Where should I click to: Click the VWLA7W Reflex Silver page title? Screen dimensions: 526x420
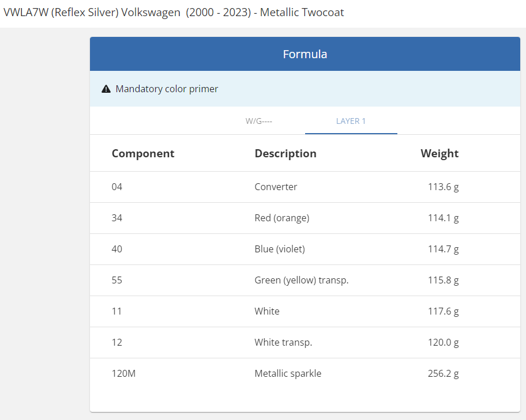[174, 13]
